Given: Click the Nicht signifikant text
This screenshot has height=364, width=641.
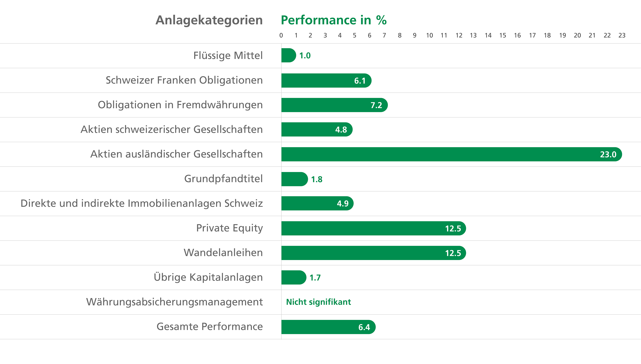Looking at the screenshot, I should click(318, 302).
